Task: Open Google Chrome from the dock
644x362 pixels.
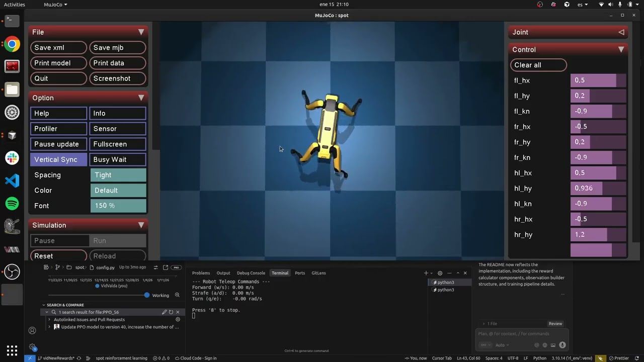Action: tap(12, 44)
